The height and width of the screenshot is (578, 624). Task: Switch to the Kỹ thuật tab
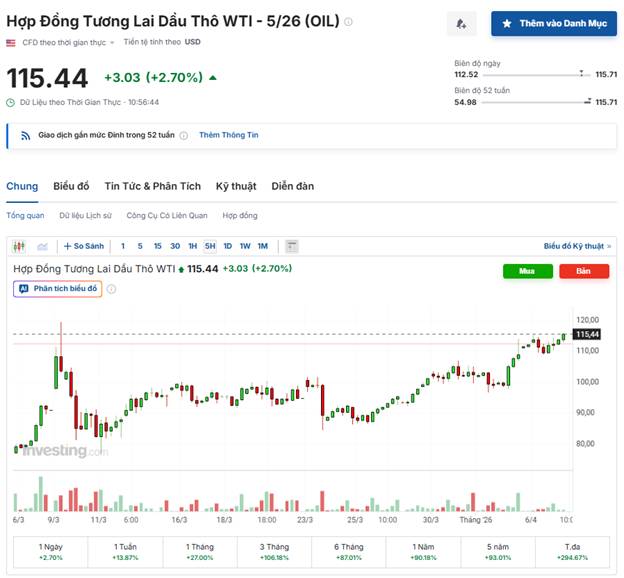pyautogui.click(x=236, y=186)
